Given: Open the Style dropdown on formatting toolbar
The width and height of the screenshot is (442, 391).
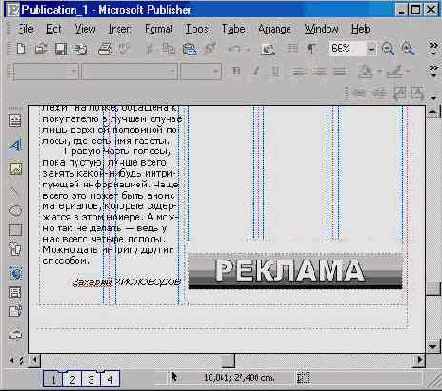Looking at the screenshot, I should pos(73,71).
